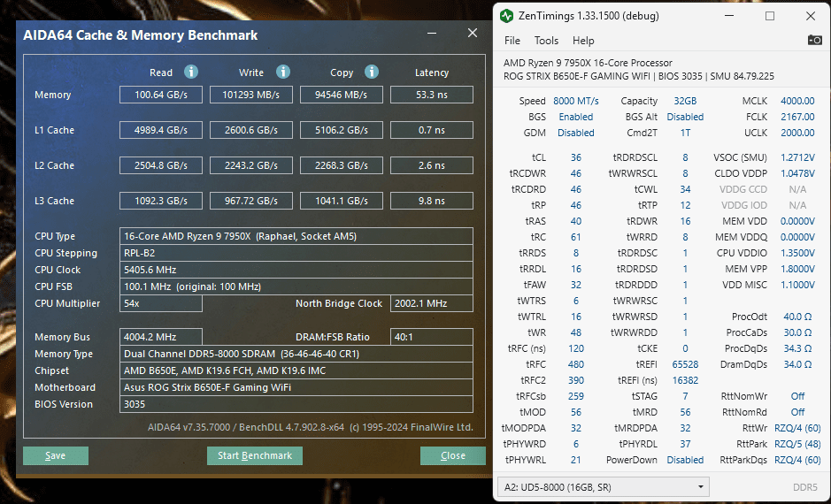The width and height of the screenshot is (831, 504).
Task: Open the Help menu in ZenTimings
Action: pyautogui.click(x=583, y=41)
